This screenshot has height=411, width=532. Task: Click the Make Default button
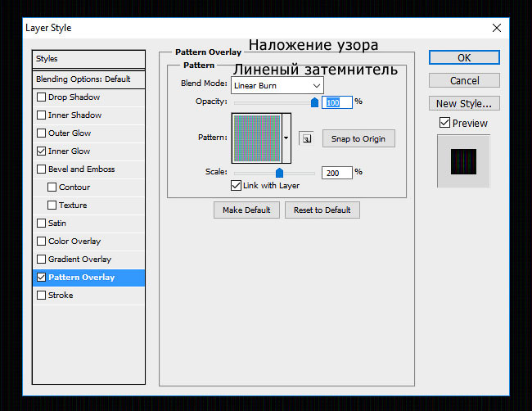click(x=246, y=210)
